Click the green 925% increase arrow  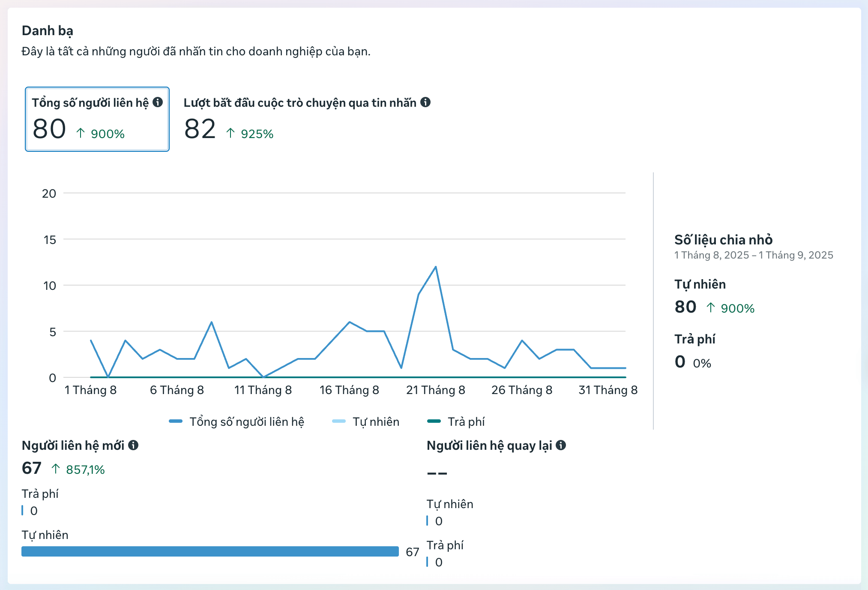click(x=230, y=133)
